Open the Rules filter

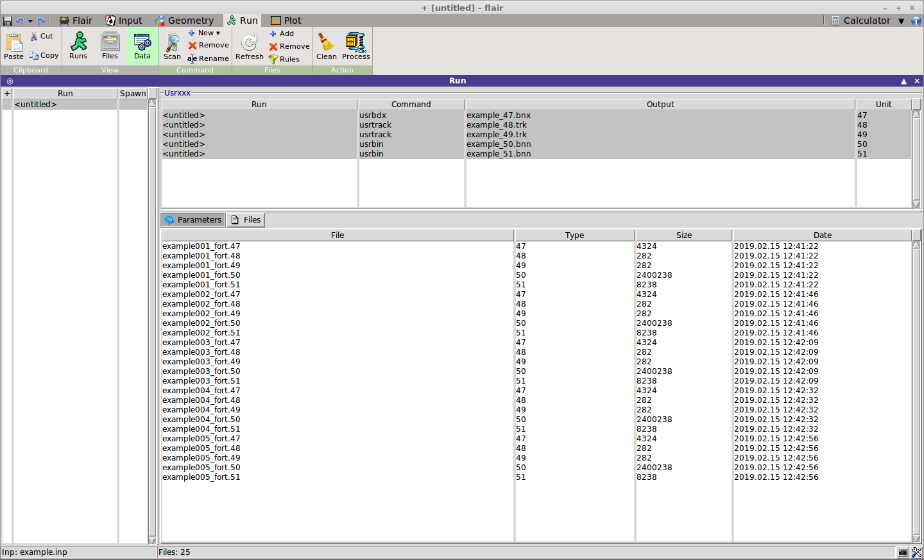(x=284, y=59)
